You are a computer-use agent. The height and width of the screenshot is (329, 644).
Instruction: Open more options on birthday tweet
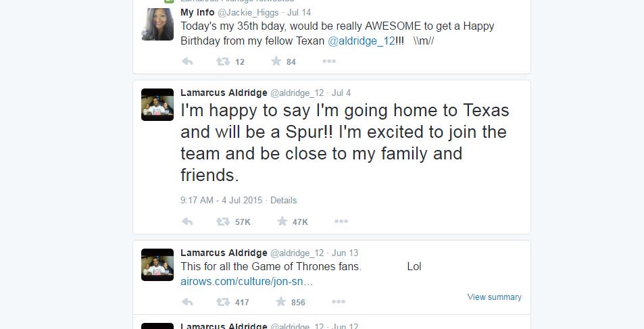pos(328,61)
